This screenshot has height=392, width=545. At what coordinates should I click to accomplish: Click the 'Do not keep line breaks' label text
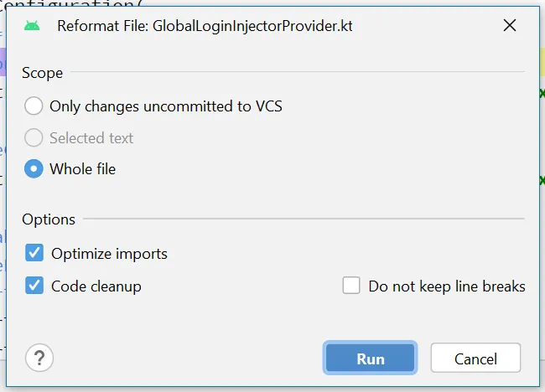(x=447, y=286)
